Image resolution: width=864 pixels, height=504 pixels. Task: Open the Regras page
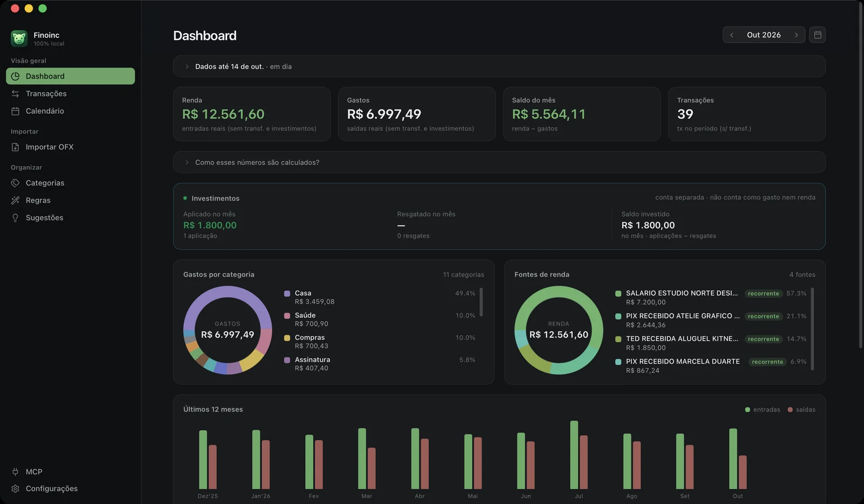click(70, 200)
